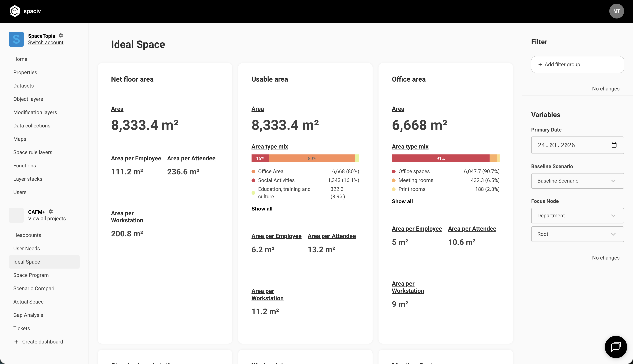Open the MT user avatar menu
Image resolution: width=633 pixels, height=364 pixels.
pyautogui.click(x=616, y=11)
